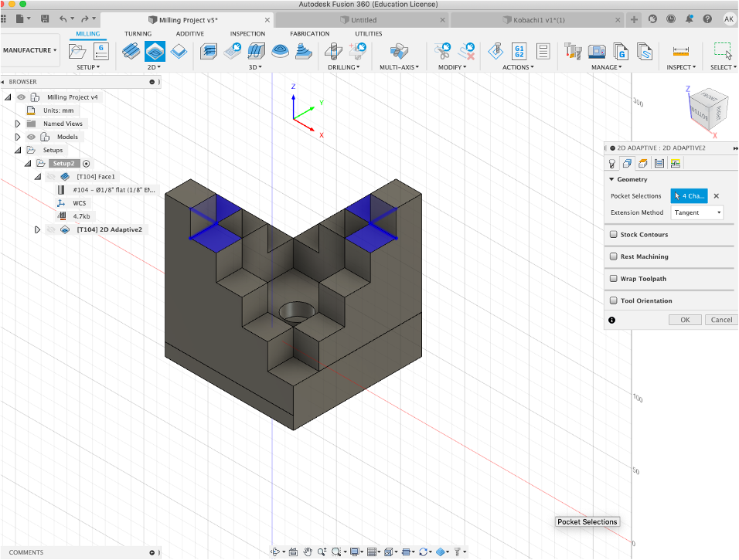Open Heights tab icon in 2D Adaptive dialog
Viewport: 739px width, 560px height.
(643, 164)
